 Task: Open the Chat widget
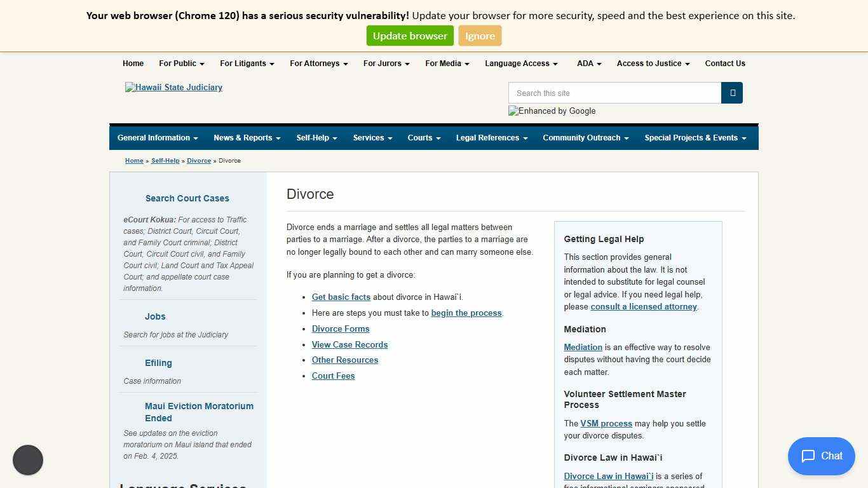(x=821, y=456)
